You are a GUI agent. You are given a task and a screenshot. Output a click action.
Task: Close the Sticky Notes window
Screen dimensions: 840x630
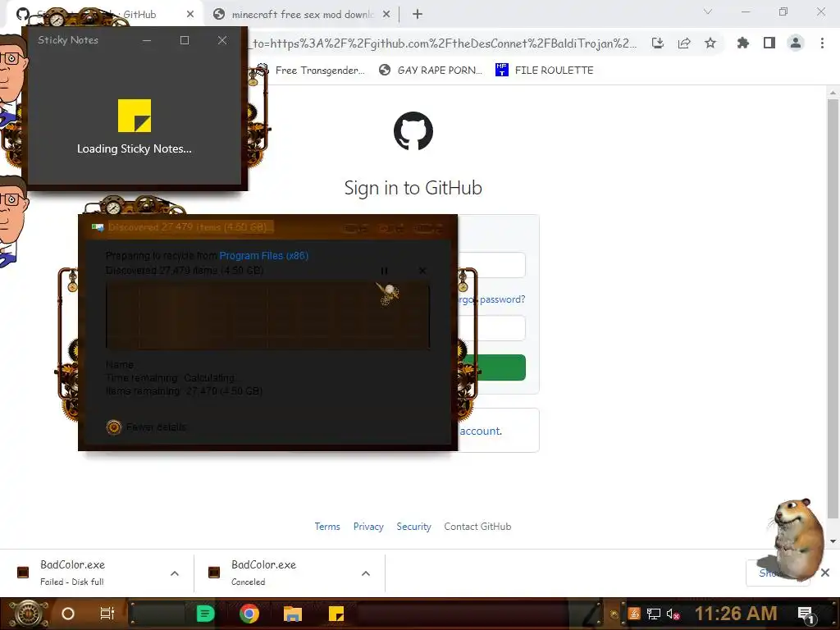pos(222,40)
